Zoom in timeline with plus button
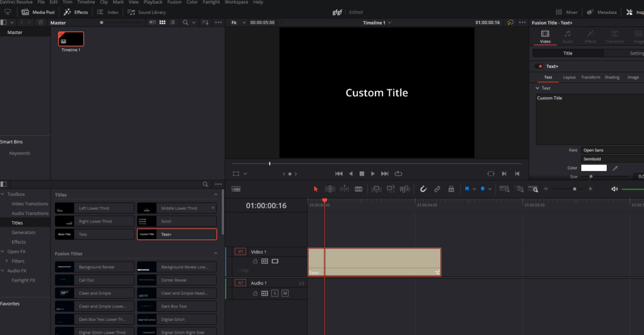This screenshot has height=335, width=644. tap(590, 189)
